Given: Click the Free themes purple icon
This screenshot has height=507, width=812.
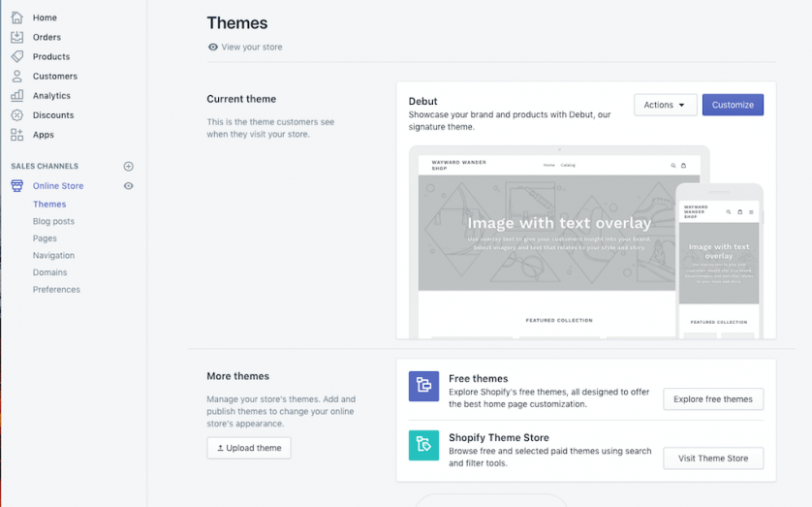Looking at the screenshot, I should coord(423,386).
